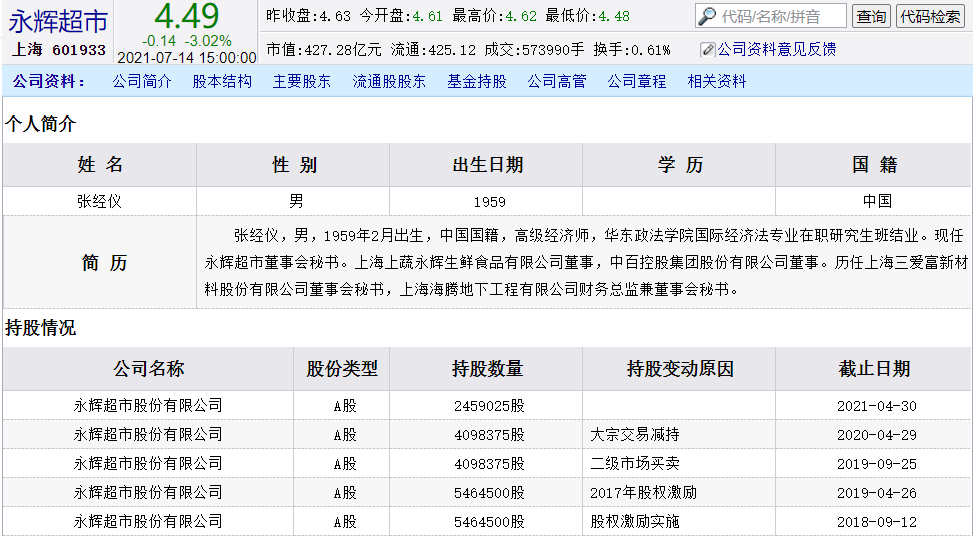Click the birth year cell 1959

[489, 202]
